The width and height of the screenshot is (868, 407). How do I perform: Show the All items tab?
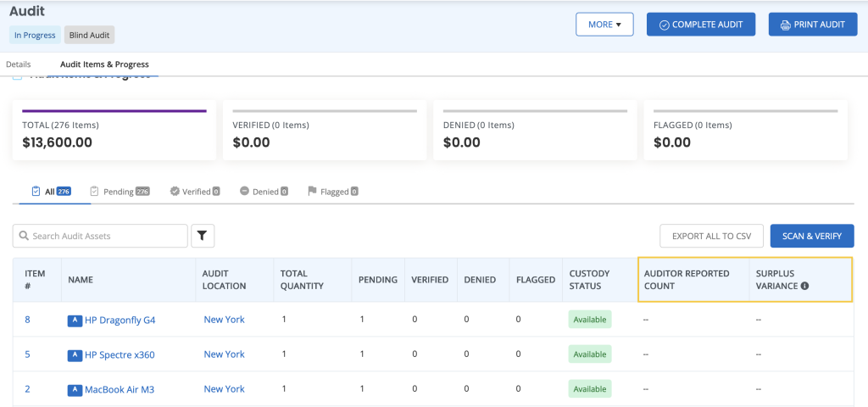[52, 192]
